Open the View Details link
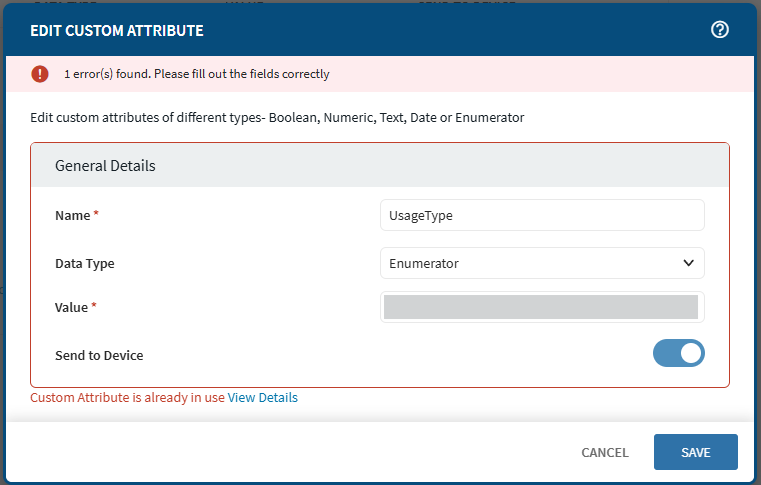The width and height of the screenshot is (761, 485). [262, 397]
